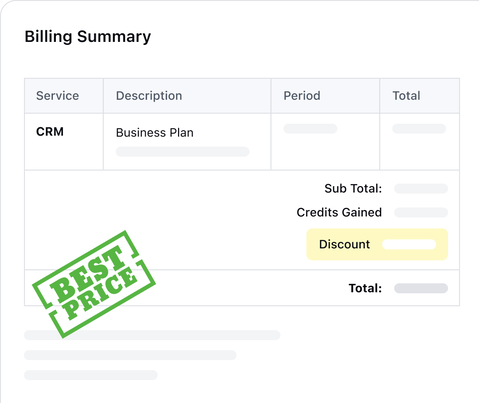Click the placeholder bar under Business Plan
Viewport: 480px width, 403px height.
pos(182,151)
